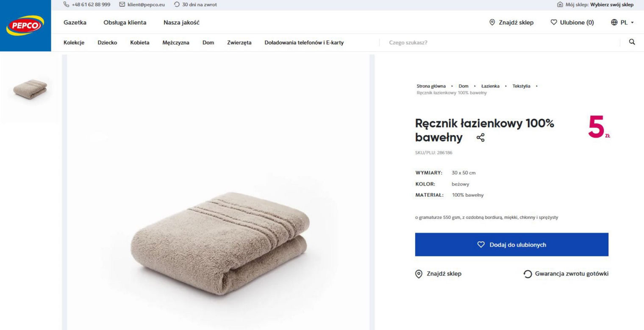Open Doładowania telefonów i E-karty
The image size is (644, 330).
pos(304,42)
